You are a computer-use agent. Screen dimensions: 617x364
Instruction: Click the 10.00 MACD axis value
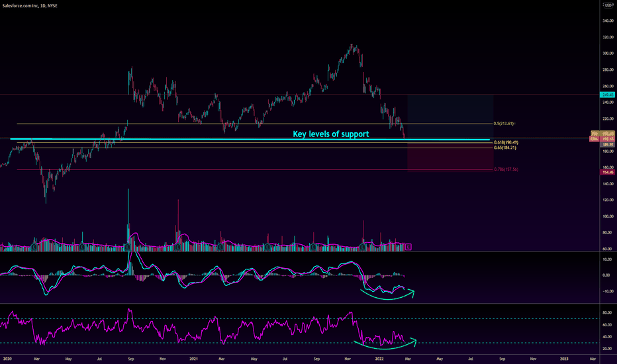(608, 259)
